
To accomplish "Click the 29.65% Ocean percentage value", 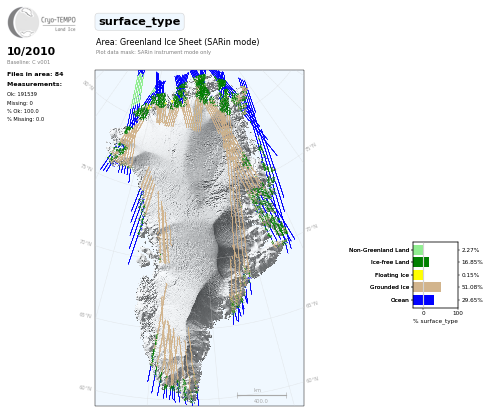I will [472, 300].
